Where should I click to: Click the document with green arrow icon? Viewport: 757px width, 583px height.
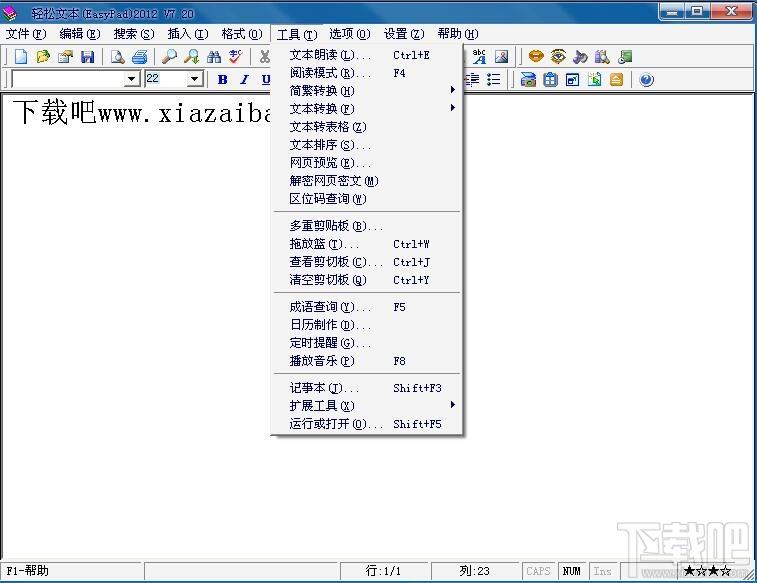click(x=595, y=80)
